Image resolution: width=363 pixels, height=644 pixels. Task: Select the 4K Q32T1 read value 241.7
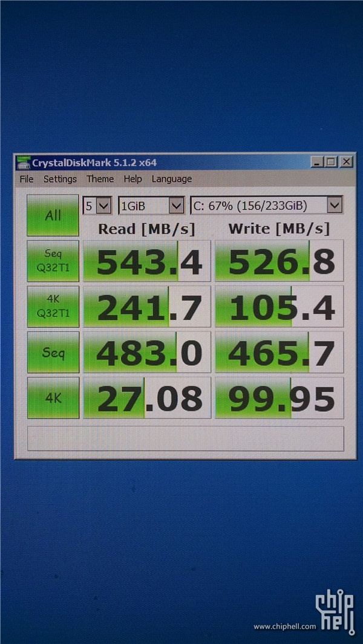147,307
